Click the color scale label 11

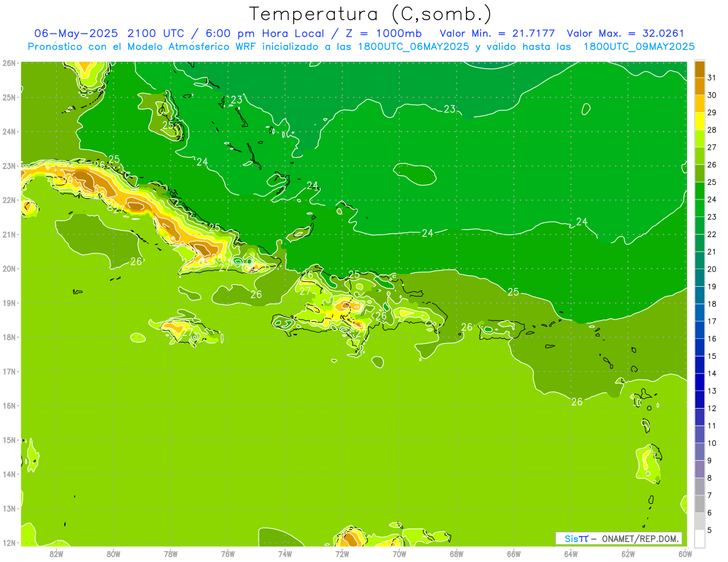click(x=711, y=426)
